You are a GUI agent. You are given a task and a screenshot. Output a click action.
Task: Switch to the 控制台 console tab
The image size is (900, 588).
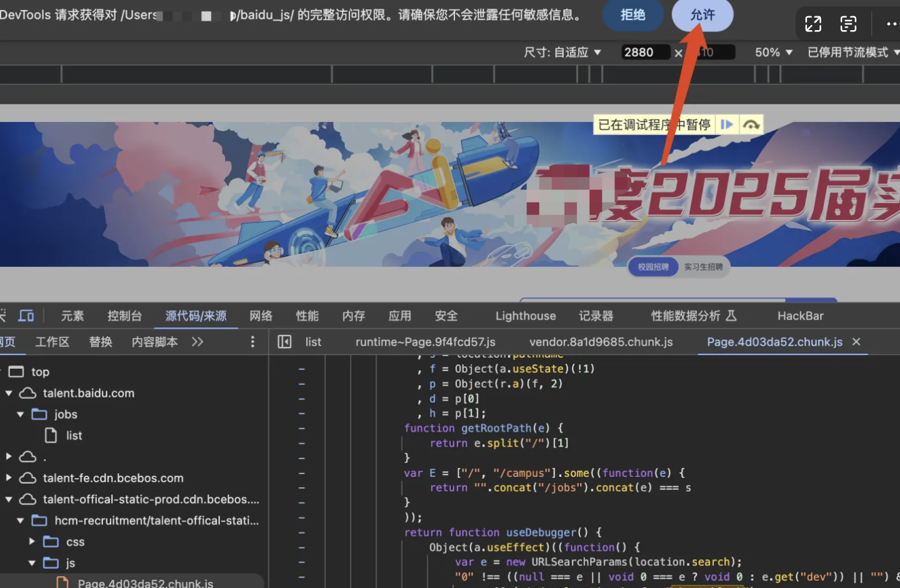[124, 315]
